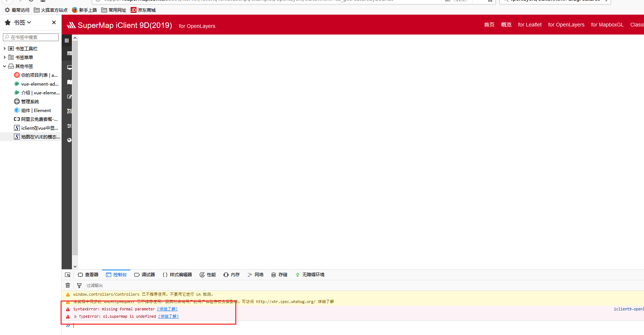The width and height of the screenshot is (644, 335).
Task: Open the vue-element-ad... bookmark
Action: [36, 84]
